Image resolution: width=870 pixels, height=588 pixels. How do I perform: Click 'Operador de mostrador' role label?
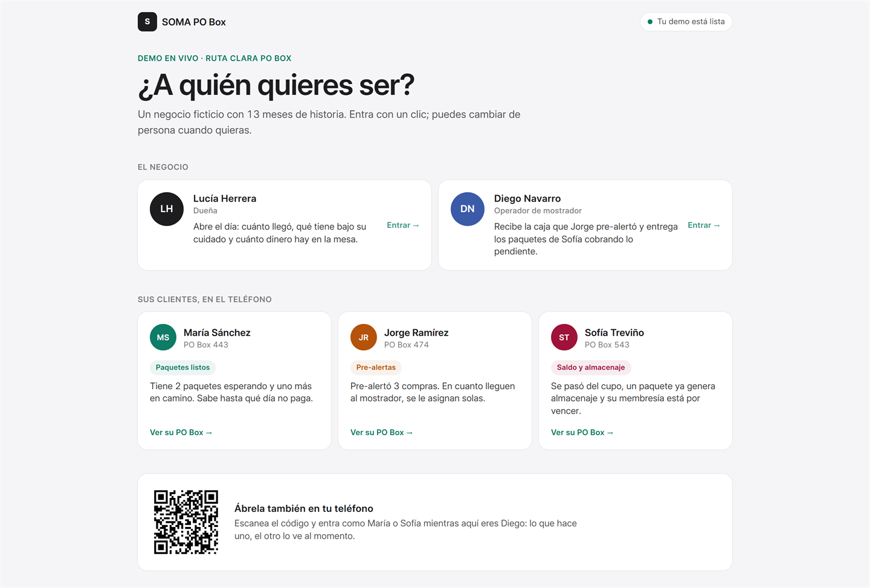pyautogui.click(x=538, y=211)
